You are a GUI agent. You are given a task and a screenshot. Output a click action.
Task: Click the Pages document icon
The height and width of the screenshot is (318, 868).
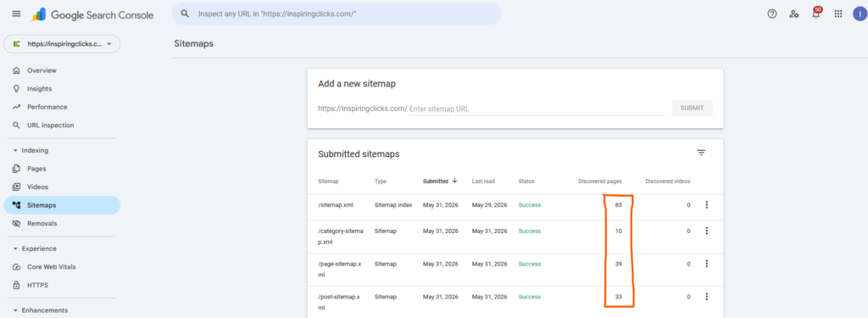pos(16,169)
